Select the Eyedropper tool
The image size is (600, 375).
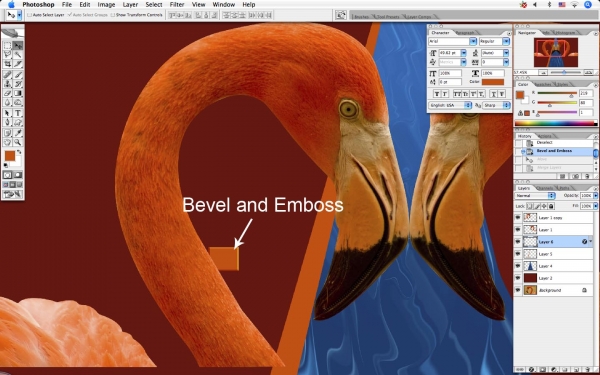18,133
